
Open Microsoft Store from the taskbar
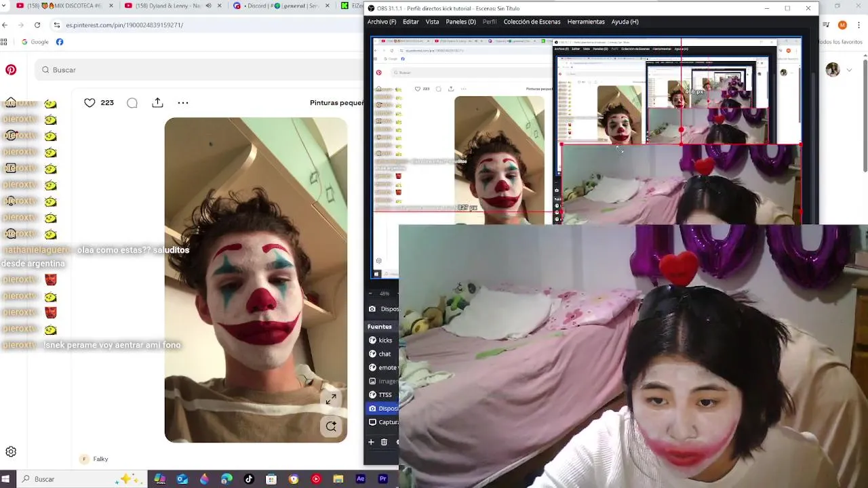(x=271, y=479)
